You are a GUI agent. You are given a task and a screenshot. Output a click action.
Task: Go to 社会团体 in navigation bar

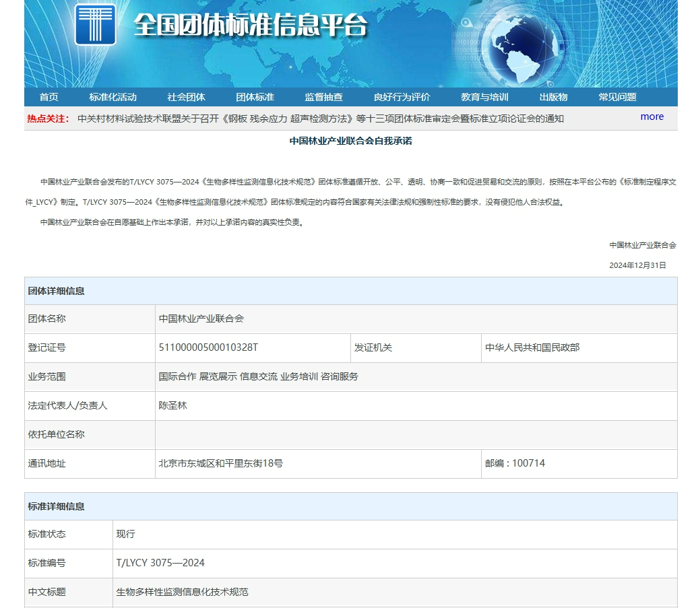(186, 97)
